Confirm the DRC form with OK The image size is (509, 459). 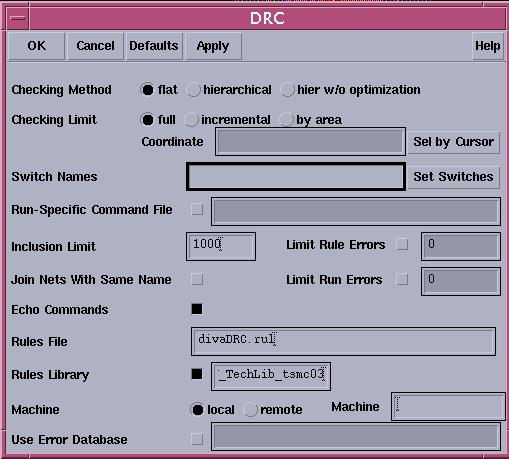[x=37, y=46]
